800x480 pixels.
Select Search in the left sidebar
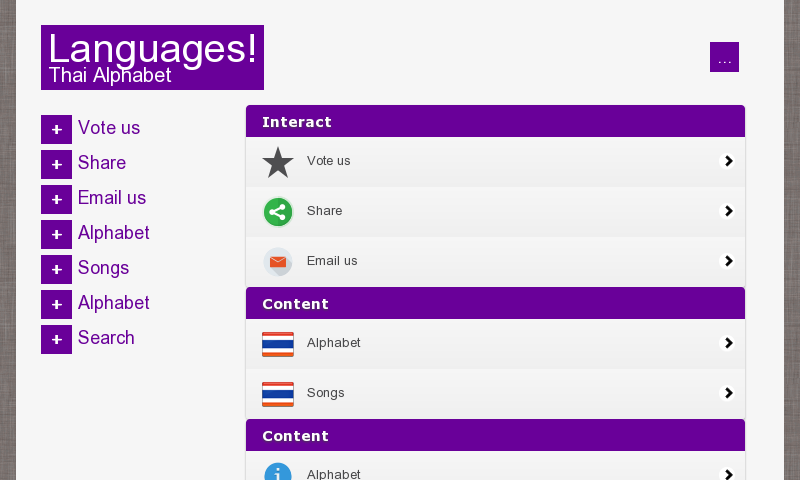[106, 338]
